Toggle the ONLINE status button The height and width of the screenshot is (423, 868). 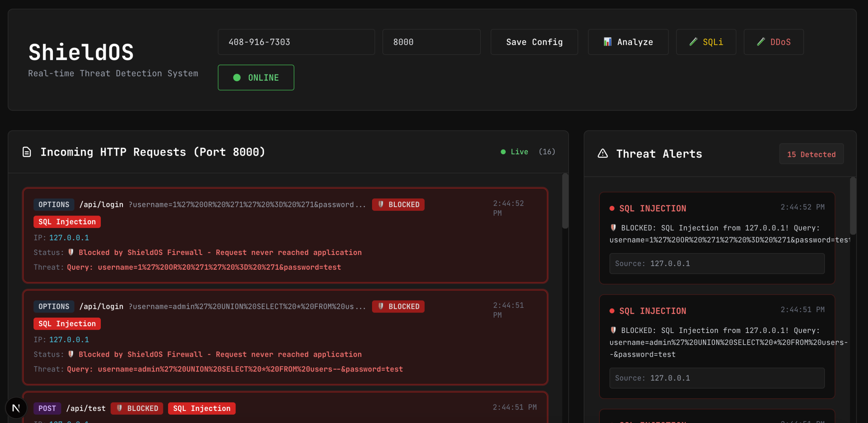click(x=256, y=77)
